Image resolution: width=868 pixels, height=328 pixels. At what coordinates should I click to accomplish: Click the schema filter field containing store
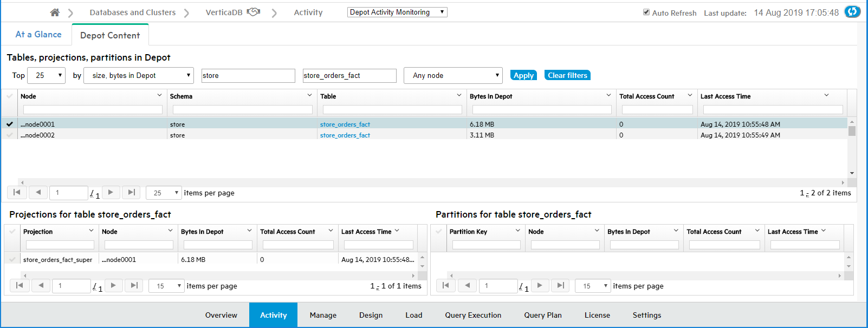pyautogui.click(x=248, y=76)
